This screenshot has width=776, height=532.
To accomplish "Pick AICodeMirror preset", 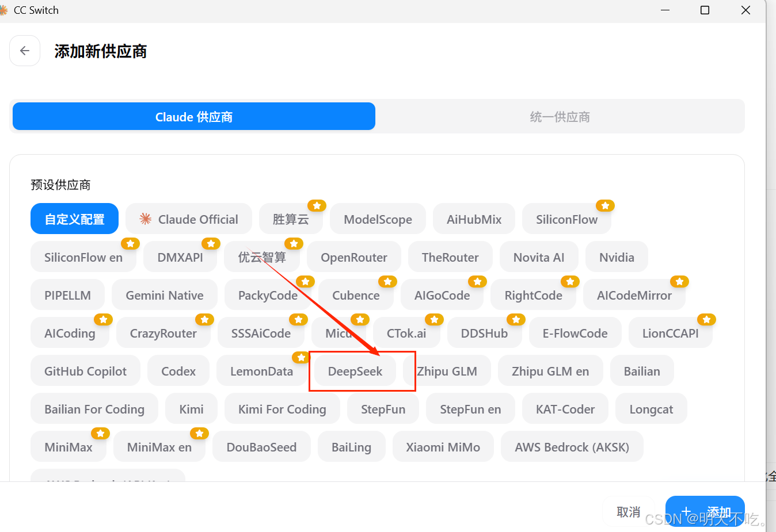I will [634, 295].
